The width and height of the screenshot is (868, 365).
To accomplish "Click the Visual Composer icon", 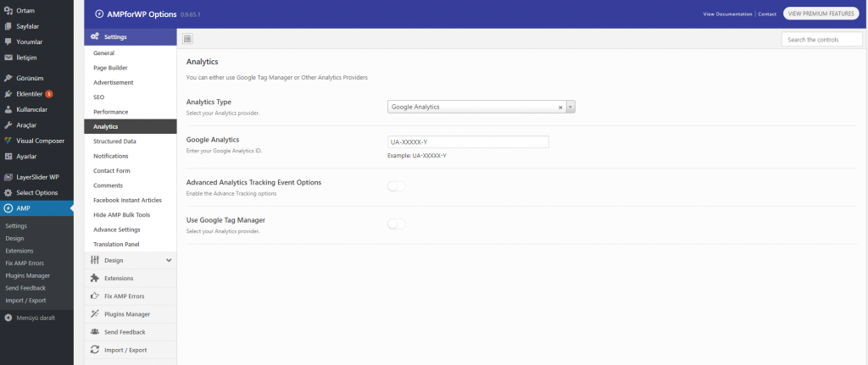I will click(8, 141).
